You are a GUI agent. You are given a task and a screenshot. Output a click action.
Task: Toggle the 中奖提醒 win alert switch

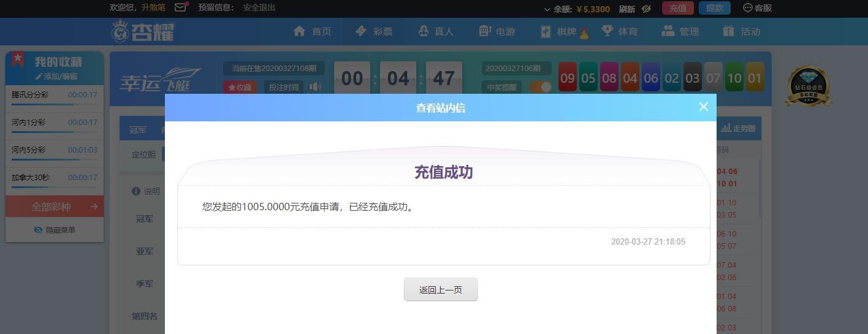tap(540, 87)
